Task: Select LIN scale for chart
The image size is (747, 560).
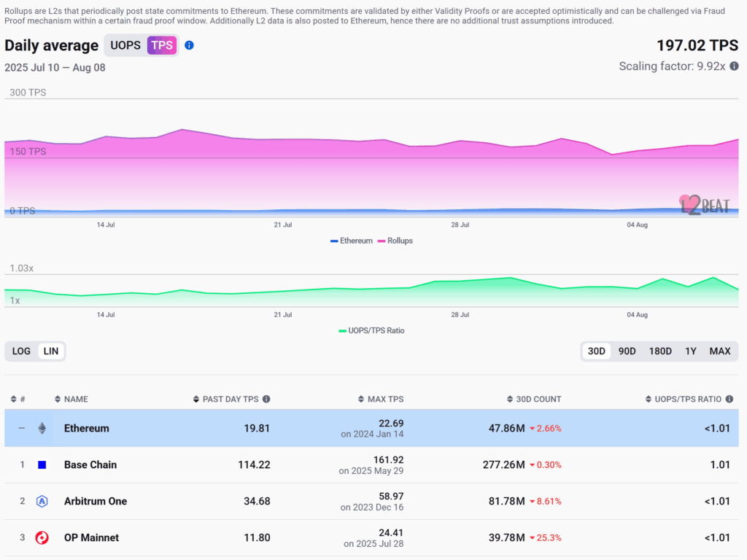Action: point(51,351)
